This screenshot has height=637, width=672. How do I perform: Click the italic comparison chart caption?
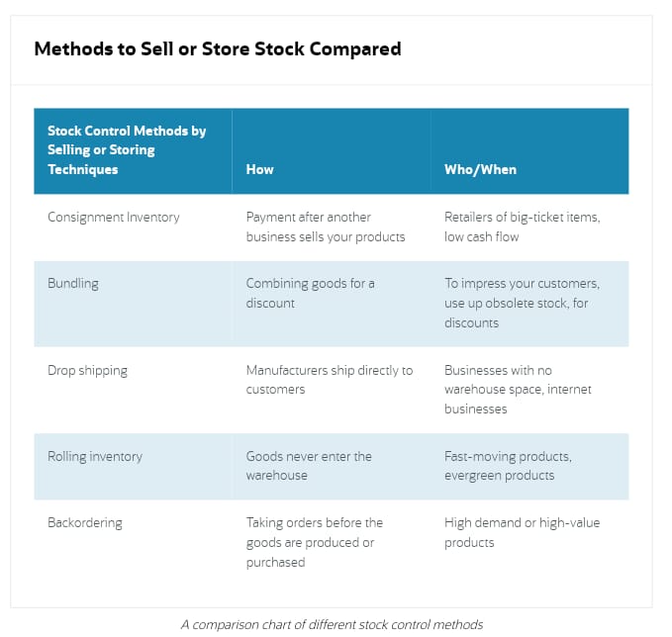[332, 624]
